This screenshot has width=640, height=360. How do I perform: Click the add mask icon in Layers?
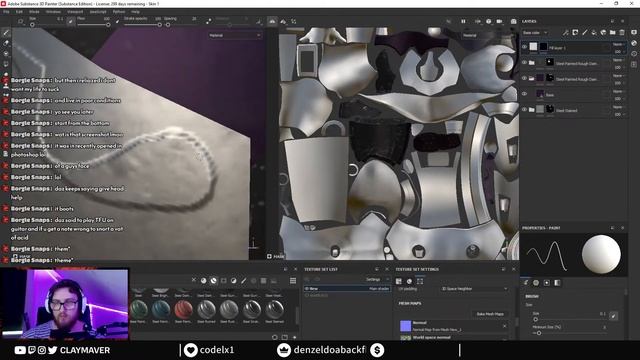point(575,33)
